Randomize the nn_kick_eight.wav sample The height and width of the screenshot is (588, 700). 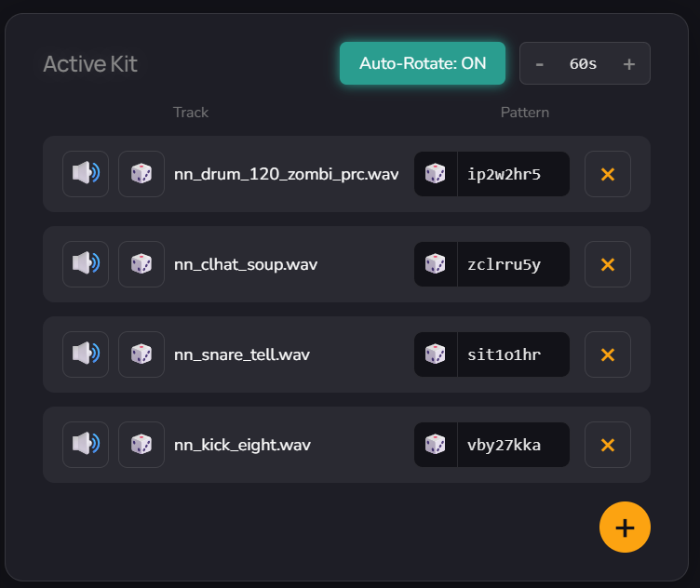tap(141, 445)
